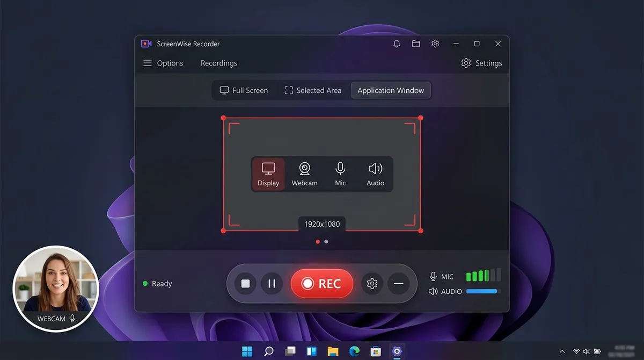Select the first red page dot

click(318, 242)
